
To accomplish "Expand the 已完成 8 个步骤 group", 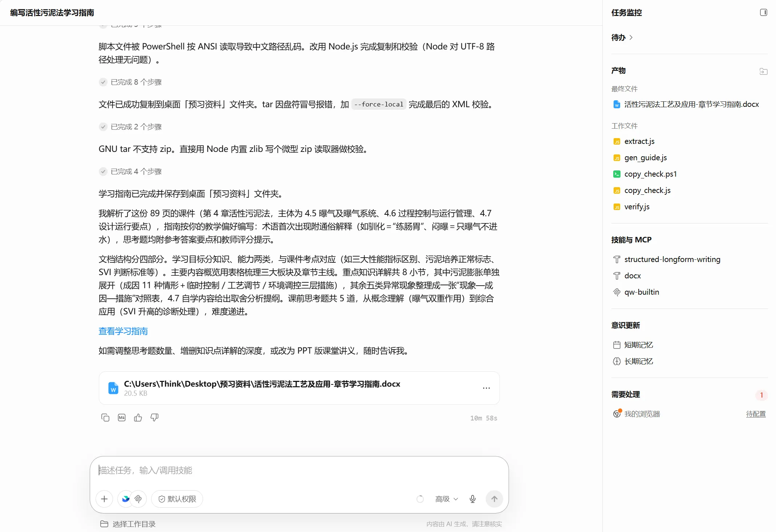I will (x=130, y=82).
